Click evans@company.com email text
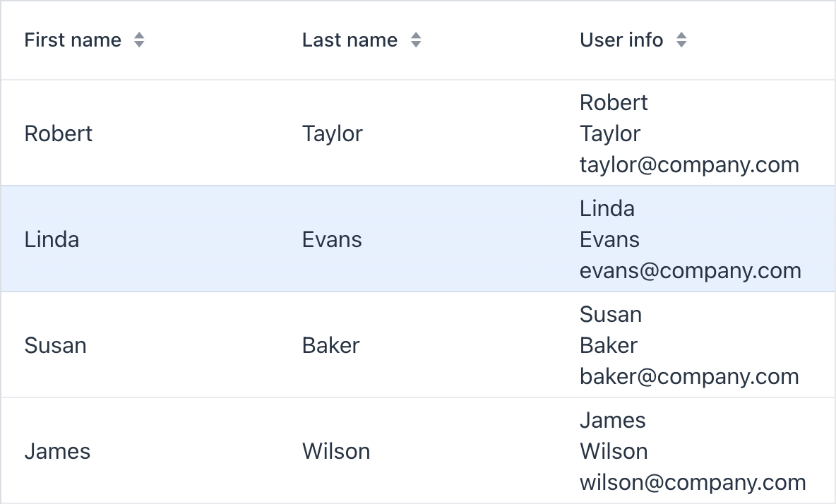The width and height of the screenshot is (836, 504). tap(690, 270)
